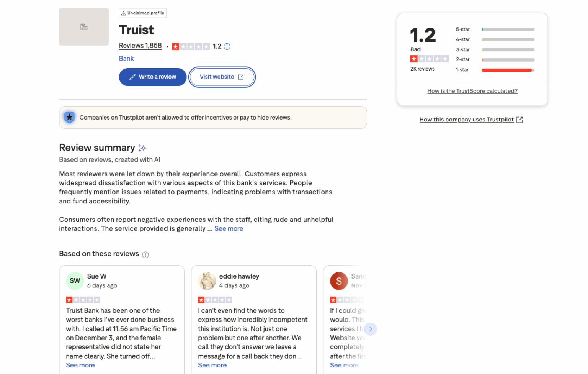Click the external-link icon beside How this company uses Trustpilot

point(519,120)
